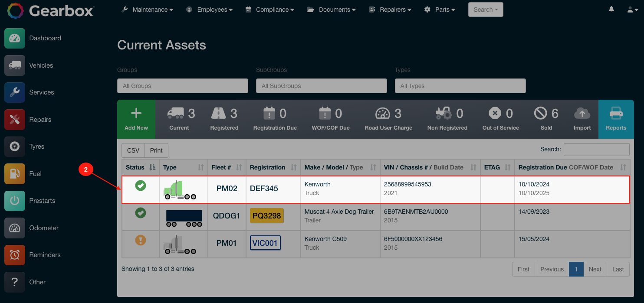Open the All SubGroups dropdown
644x303 pixels.
tap(321, 86)
